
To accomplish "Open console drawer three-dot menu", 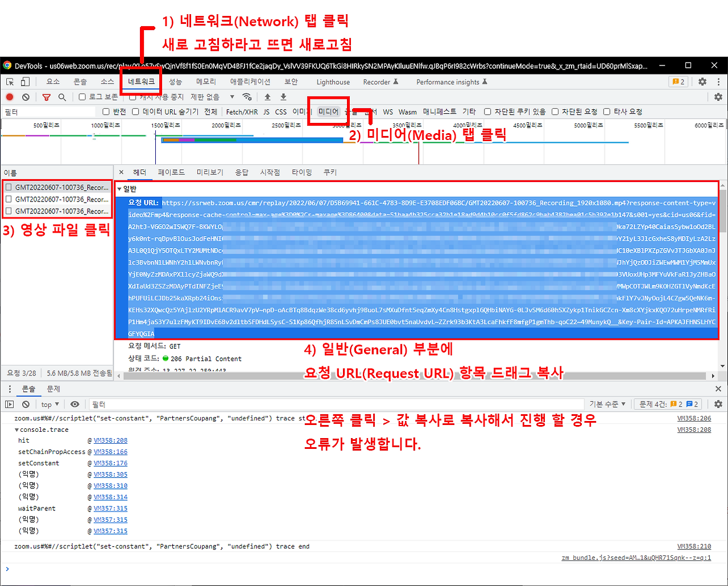I will click(x=10, y=389).
